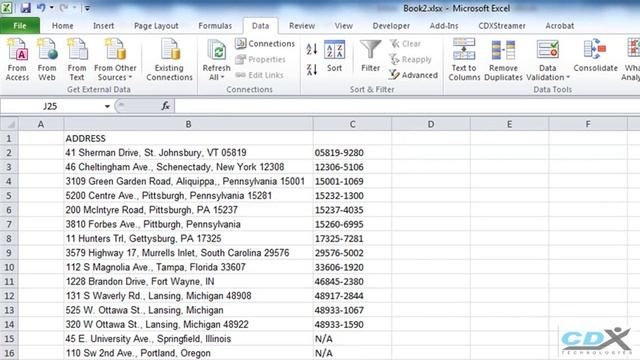Switch to the Page Layout tab

156,26
